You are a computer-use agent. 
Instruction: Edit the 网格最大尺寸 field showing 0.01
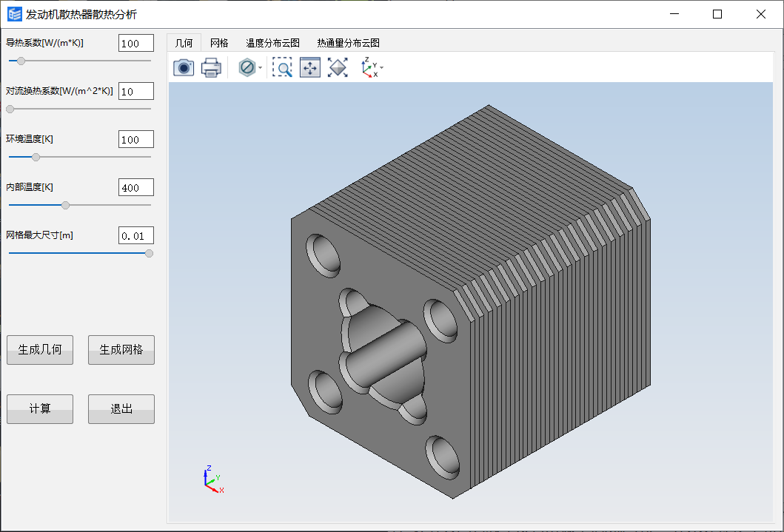tap(136, 235)
